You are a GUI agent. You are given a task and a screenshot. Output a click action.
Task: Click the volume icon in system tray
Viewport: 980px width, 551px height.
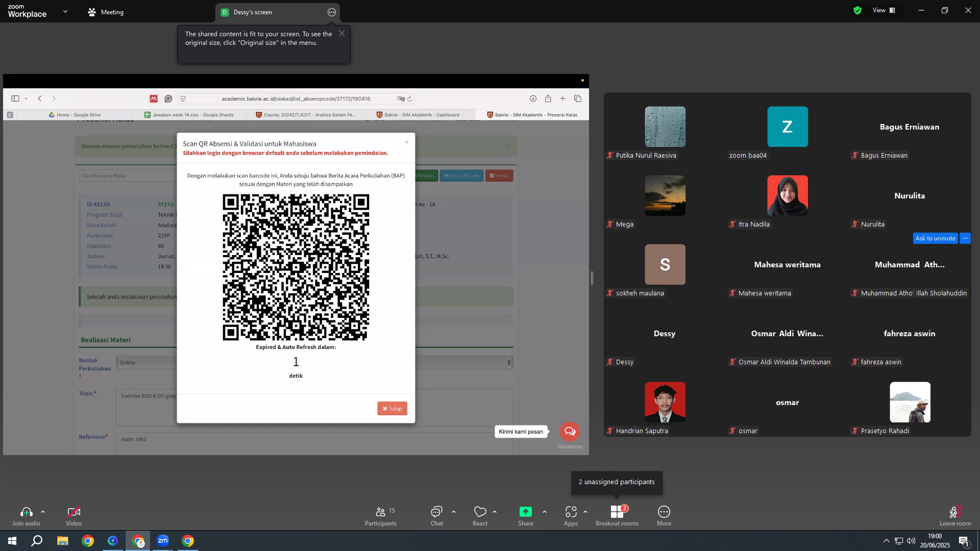911,541
